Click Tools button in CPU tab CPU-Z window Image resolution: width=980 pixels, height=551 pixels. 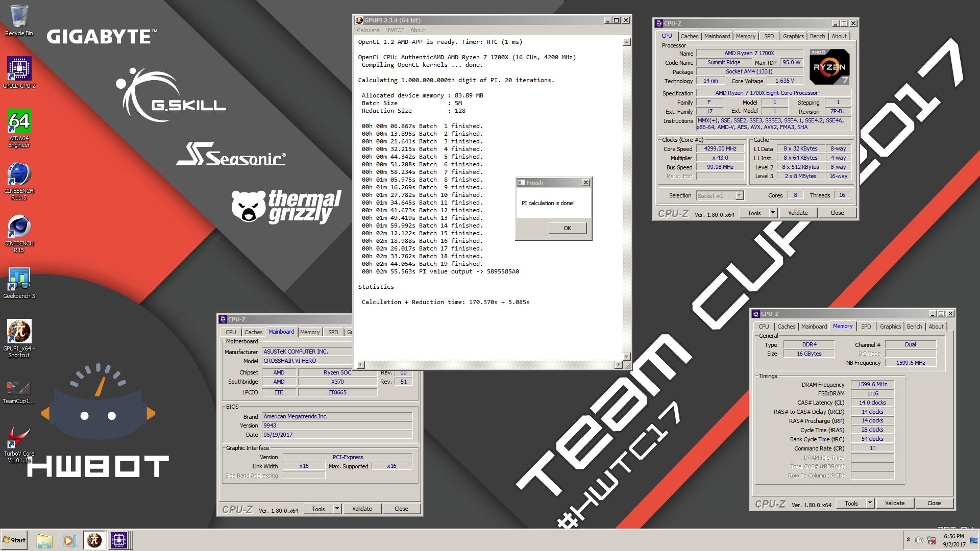tap(754, 213)
